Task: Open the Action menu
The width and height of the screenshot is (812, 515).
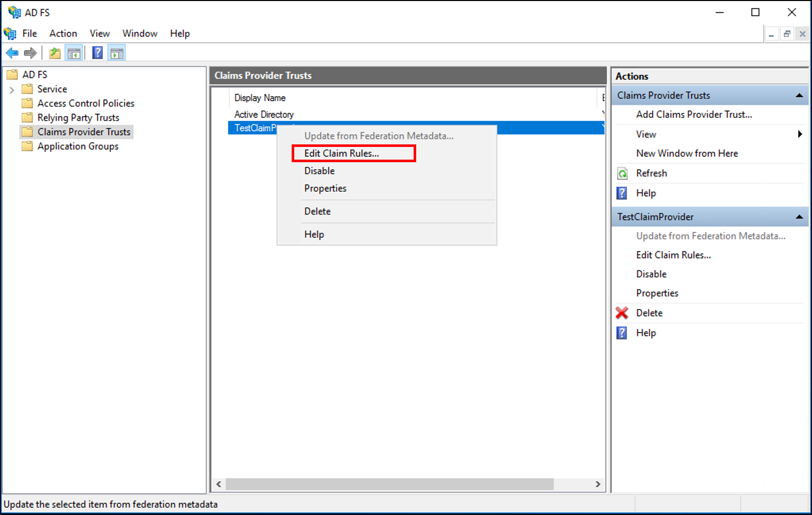Action: coord(63,34)
